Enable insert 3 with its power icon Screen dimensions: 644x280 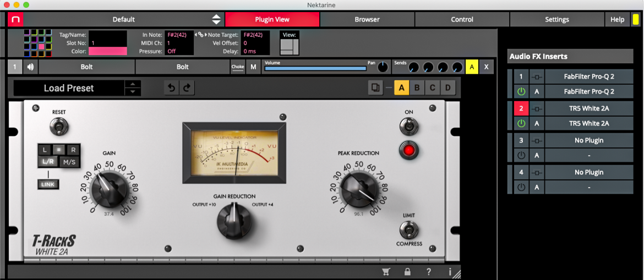point(521,156)
